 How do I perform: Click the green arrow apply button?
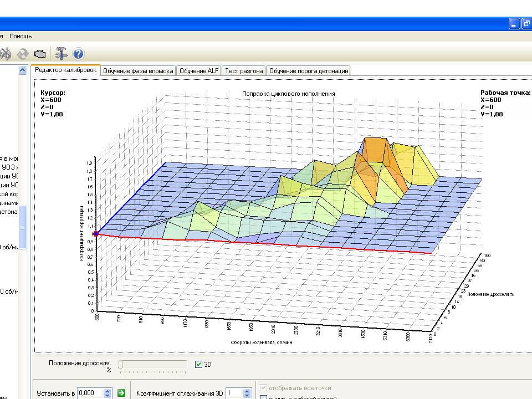(x=121, y=393)
